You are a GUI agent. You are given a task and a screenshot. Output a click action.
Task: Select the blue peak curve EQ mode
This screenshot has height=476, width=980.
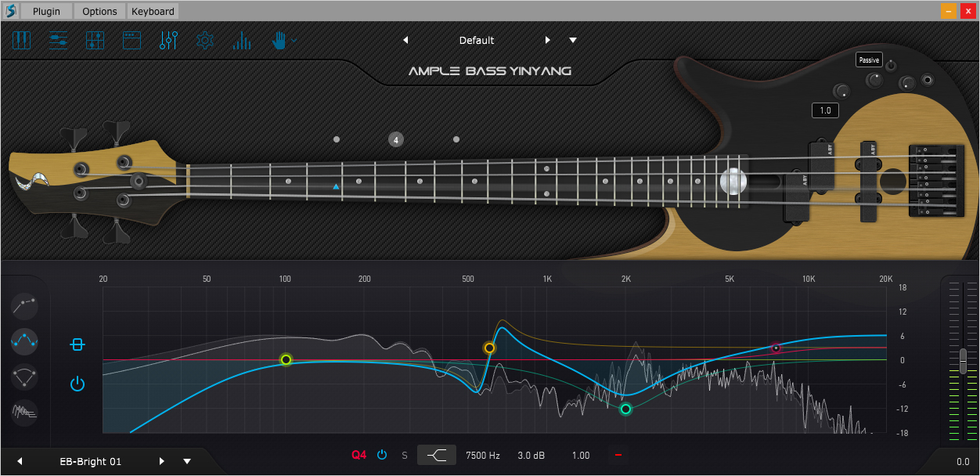(25, 341)
